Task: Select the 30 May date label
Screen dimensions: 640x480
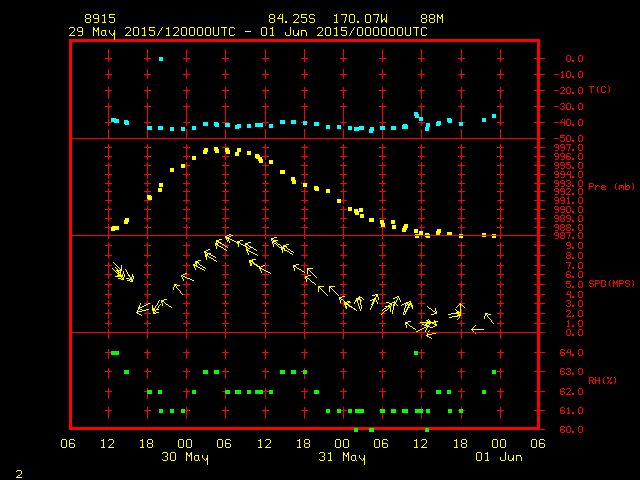Action: (184, 457)
